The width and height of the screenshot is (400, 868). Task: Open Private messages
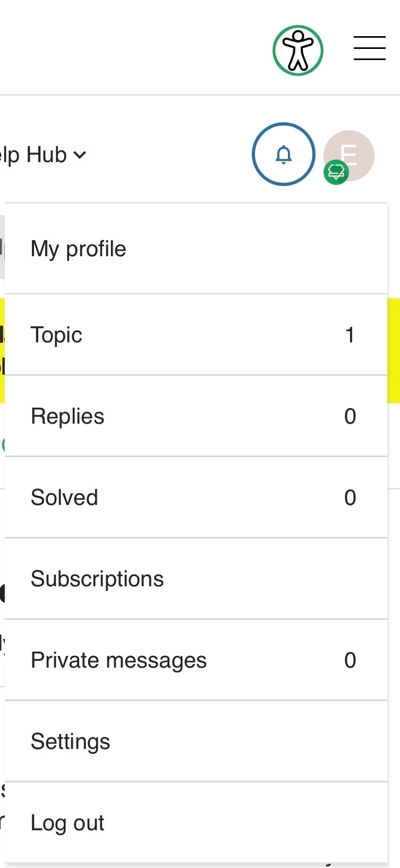pos(118,660)
